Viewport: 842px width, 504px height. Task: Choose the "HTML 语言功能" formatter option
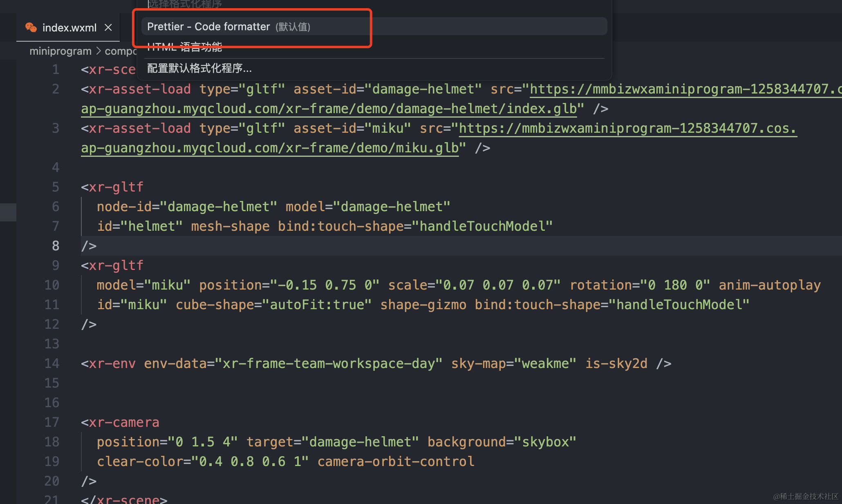click(x=184, y=46)
